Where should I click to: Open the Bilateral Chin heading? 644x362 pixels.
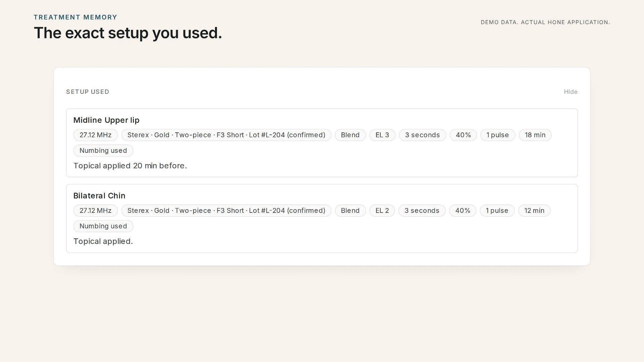pos(99,196)
